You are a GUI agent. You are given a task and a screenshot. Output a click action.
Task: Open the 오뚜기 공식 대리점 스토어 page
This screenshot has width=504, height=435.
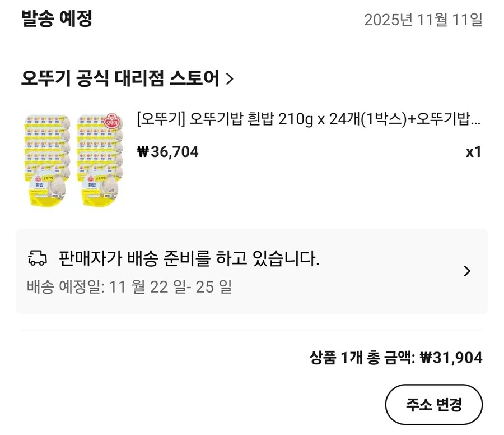(x=120, y=78)
